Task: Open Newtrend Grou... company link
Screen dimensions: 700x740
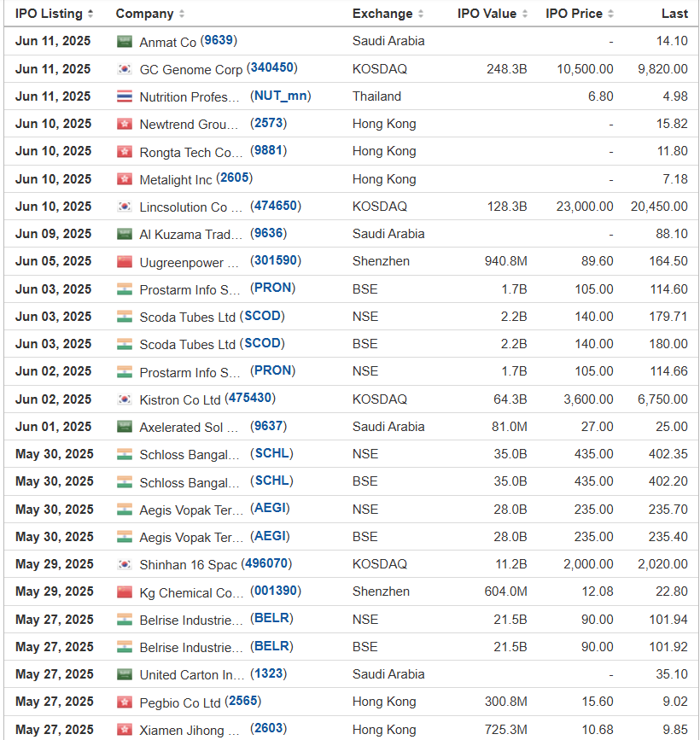Action: 189,124
